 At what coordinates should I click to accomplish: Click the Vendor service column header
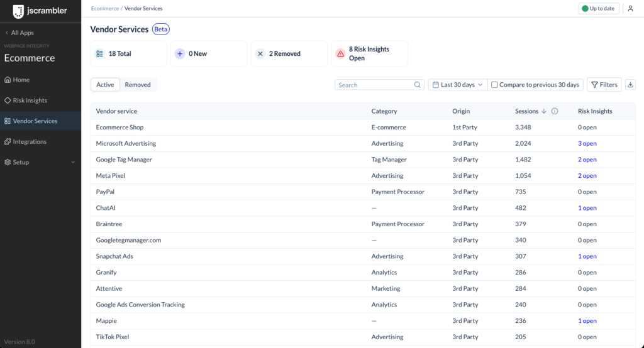(116, 111)
